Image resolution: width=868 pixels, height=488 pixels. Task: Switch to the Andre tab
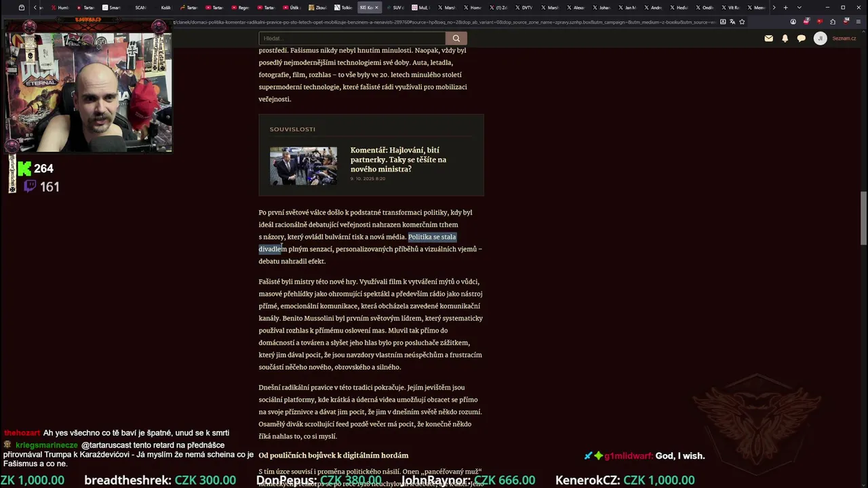coord(653,7)
